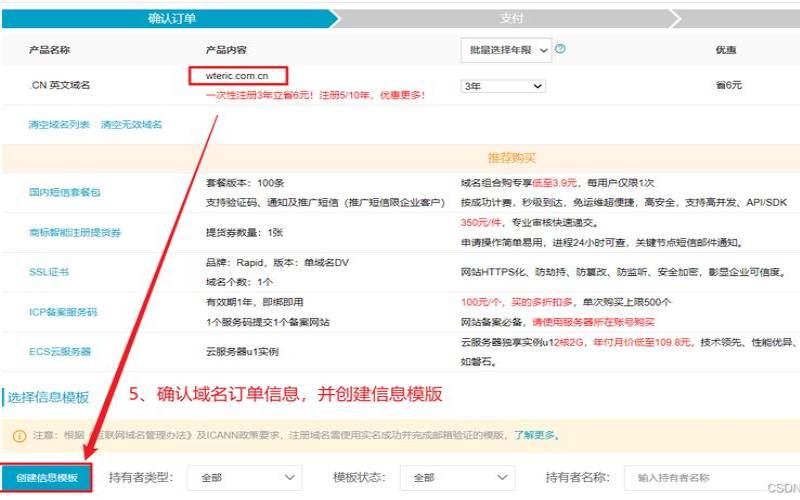Click the 优惠 column header
Screen dimensions: 800x500
coord(726,50)
